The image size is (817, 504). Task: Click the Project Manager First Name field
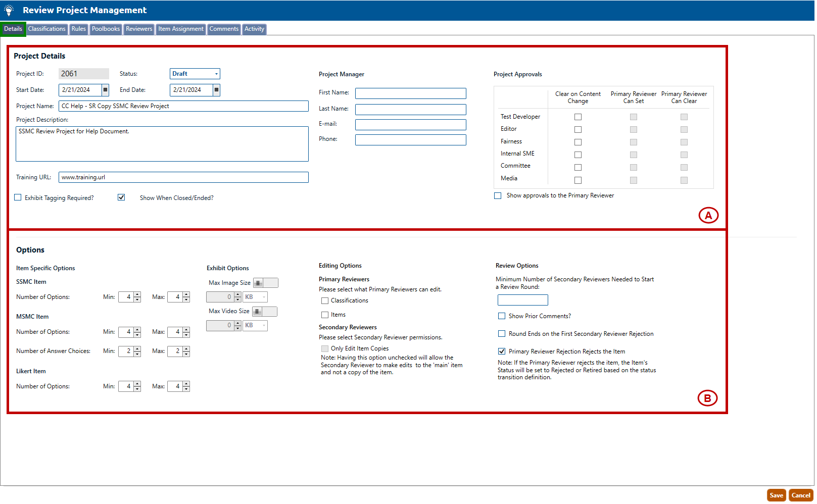(x=410, y=93)
